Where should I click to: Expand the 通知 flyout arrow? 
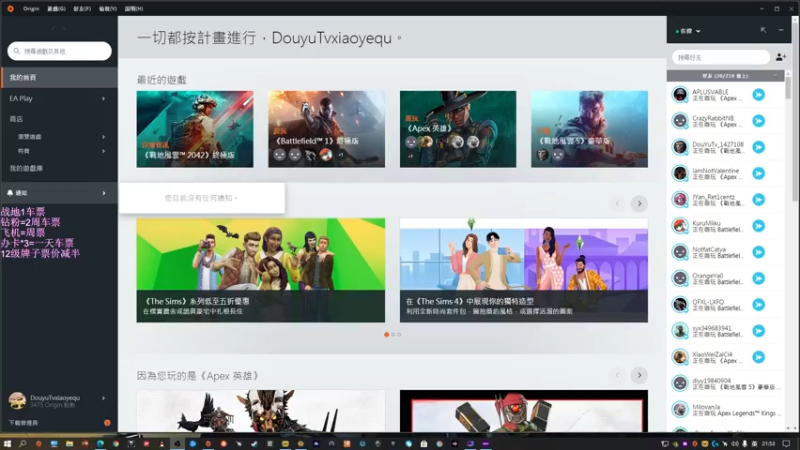pyautogui.click(x=104, y=193)
